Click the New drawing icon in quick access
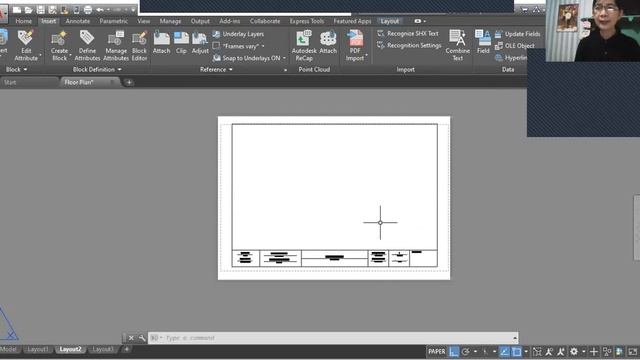Viewport: 640px width, 360px height. tap(17, 9)
